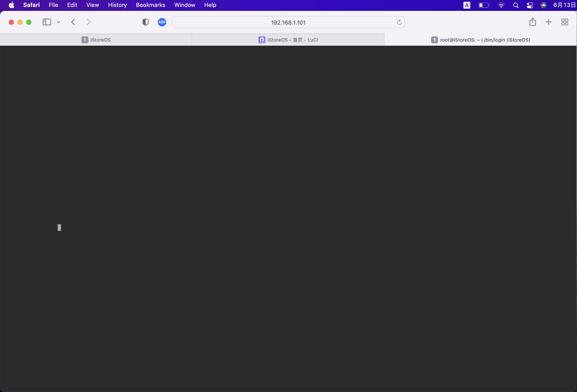Open the Privacy Report shield icon
This screenshot has height=392, width=577.
(145, 22)
